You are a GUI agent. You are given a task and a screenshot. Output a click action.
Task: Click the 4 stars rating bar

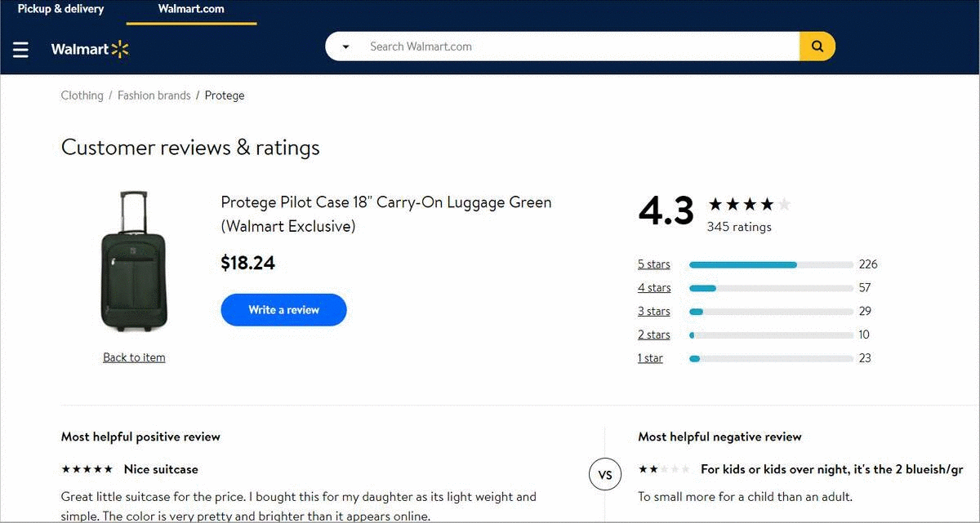click(x=771, y=288)
